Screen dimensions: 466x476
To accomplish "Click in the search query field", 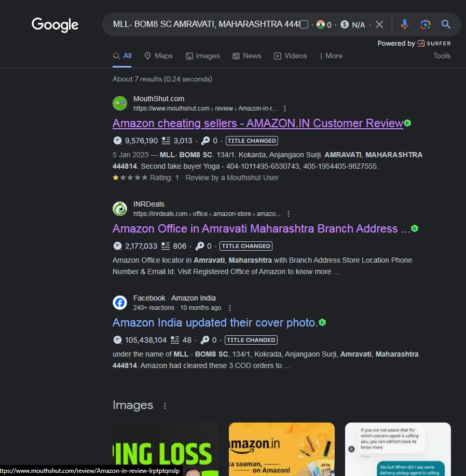I will pos(207,24).
